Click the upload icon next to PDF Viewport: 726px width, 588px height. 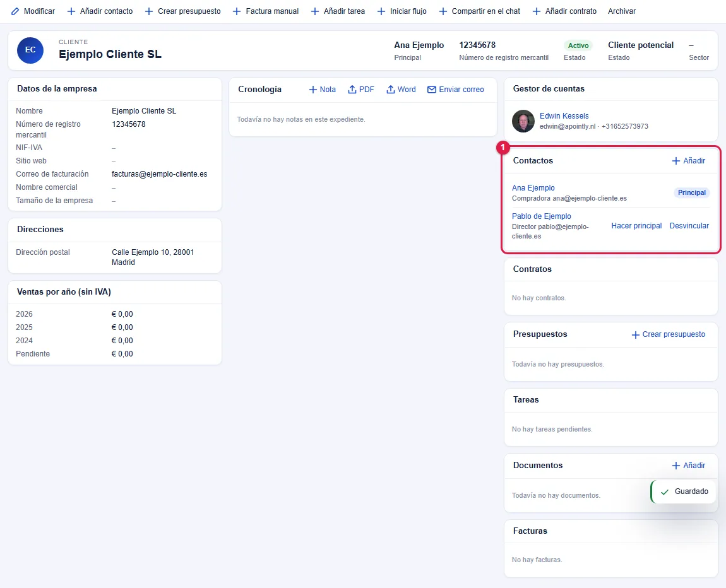click(x=352, y=90)
